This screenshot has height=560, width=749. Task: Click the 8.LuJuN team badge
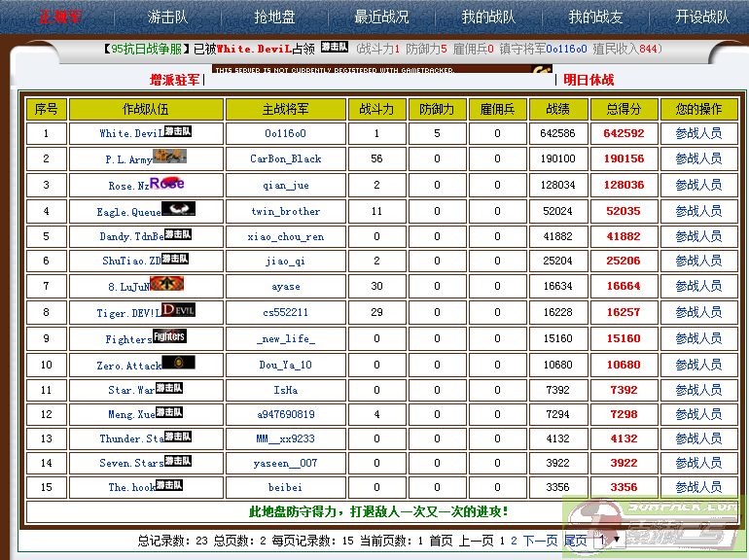[x=166, y=285]
